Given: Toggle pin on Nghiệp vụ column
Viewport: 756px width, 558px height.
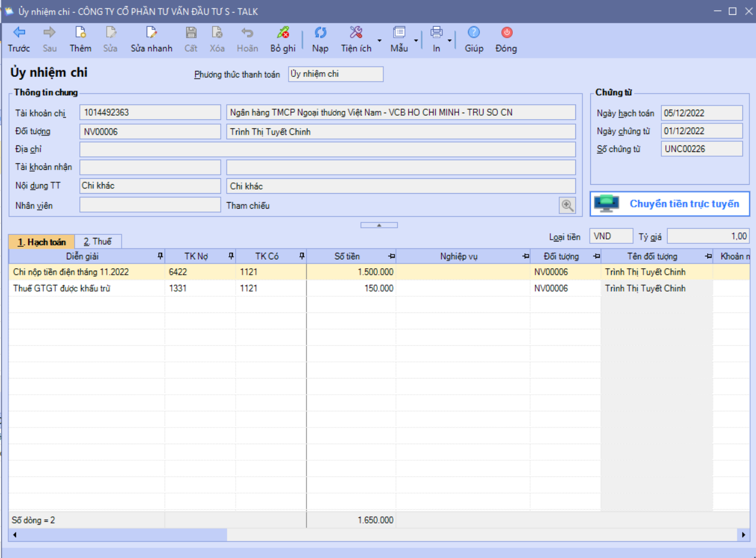Looking at the screenshot, I should [525, 256].
